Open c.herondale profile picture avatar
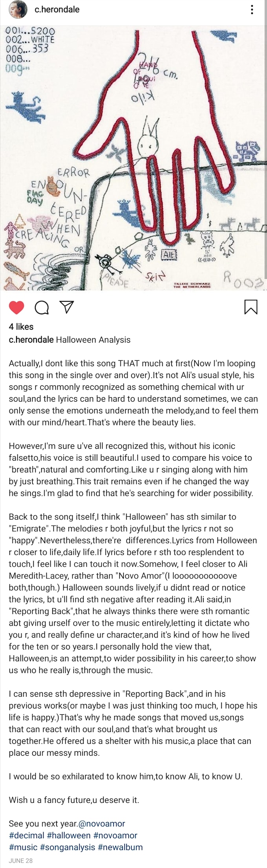This screenshot has height=868, width=267. 18,9
